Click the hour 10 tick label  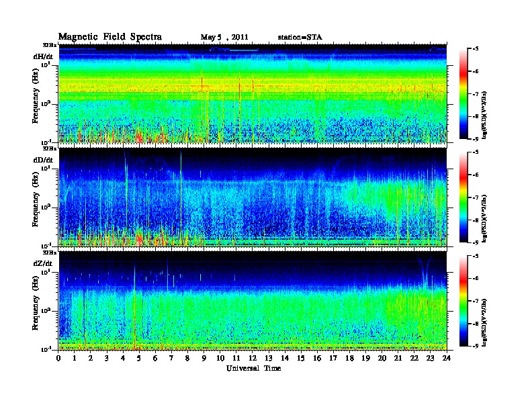click(x=220, y=359)
